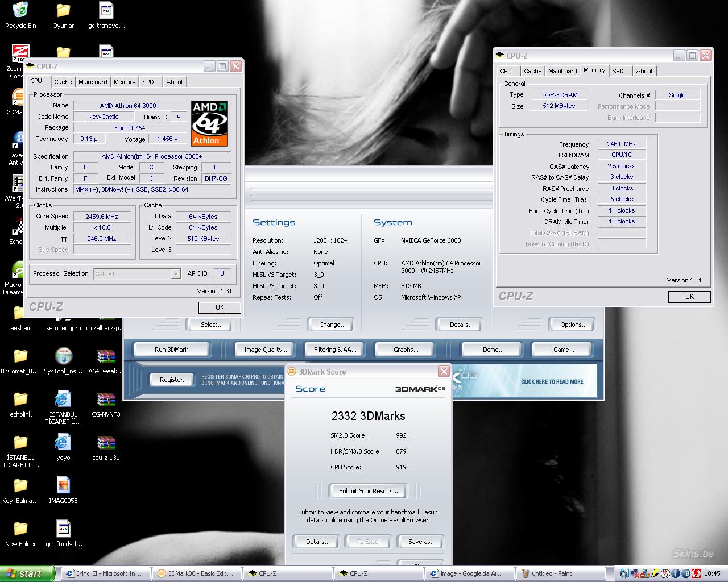Click Details in 3DMark Score dialog
The width and height of the screenshot is (728, 582).
317,542
